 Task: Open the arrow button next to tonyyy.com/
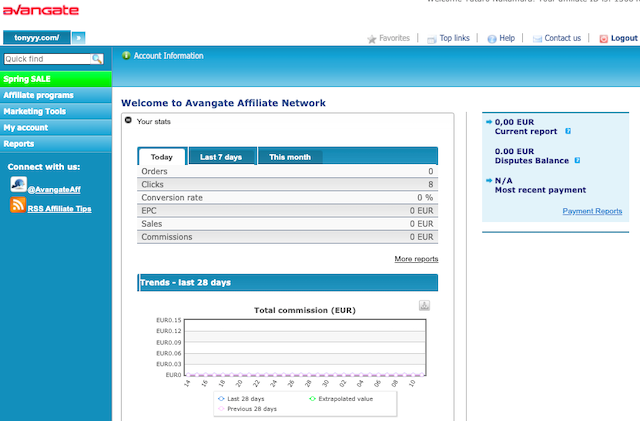[78, 38]
